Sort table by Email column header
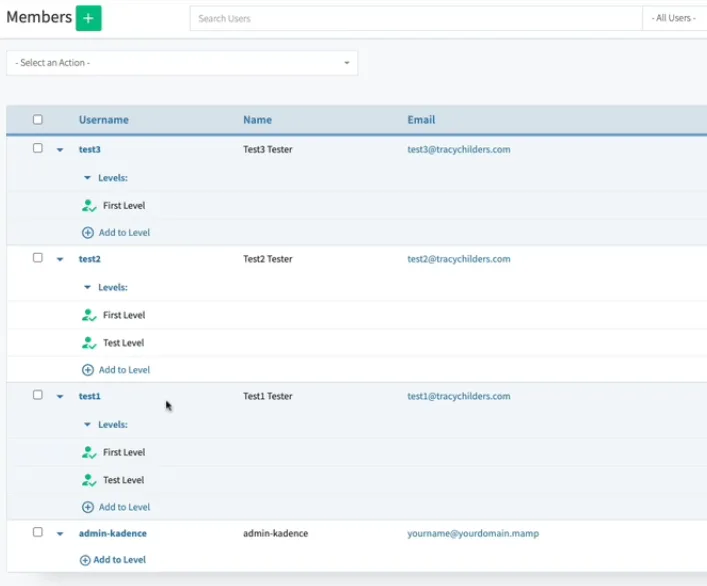Image resolution: width=707 pixels, height=586 pixels. (421, 120)
